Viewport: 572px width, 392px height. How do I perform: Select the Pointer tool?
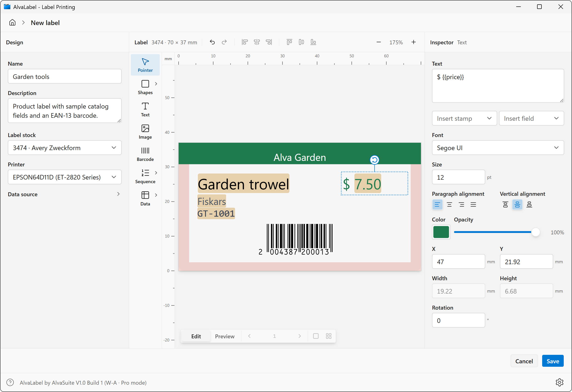pos(145,65)
